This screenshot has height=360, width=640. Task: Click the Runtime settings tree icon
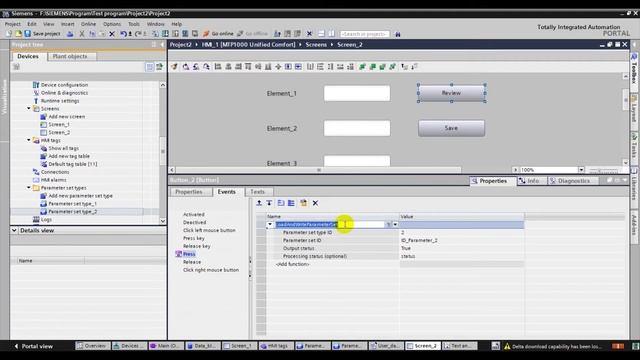[36, 101]
